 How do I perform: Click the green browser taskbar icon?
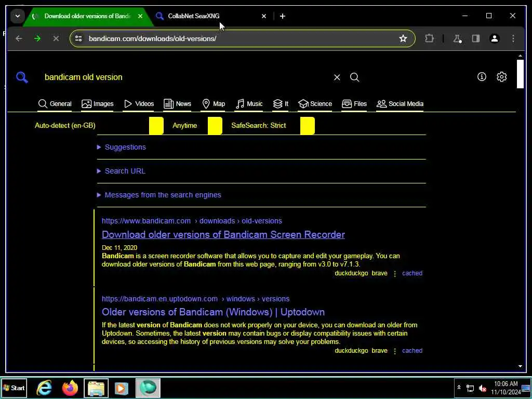pos(148,388)
